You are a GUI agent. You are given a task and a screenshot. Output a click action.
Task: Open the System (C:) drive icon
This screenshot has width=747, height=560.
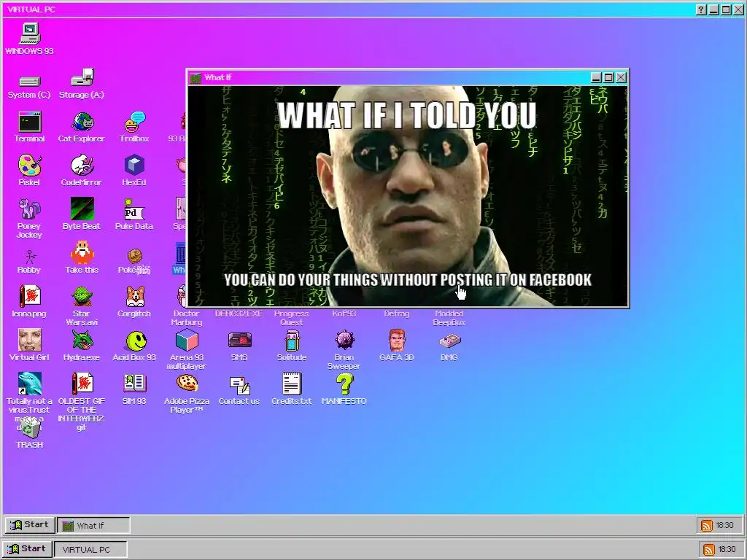click(29, 81)
